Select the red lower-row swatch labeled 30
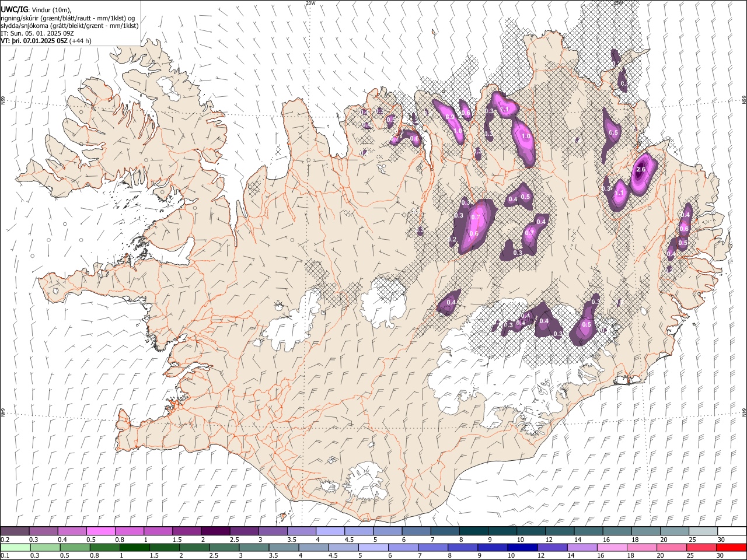This screenshot has width=747, height=560. [731, 547]
